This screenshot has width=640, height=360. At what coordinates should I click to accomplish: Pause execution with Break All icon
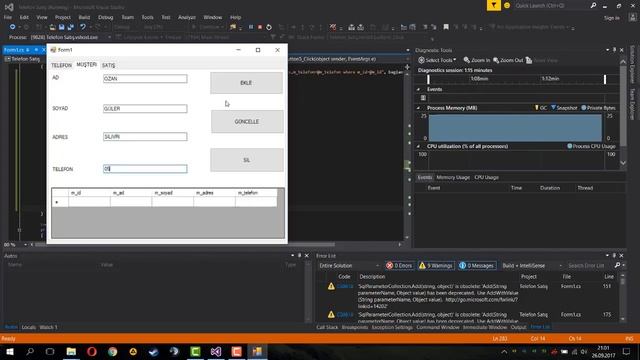pyautogui.click(x=251, y=27)
